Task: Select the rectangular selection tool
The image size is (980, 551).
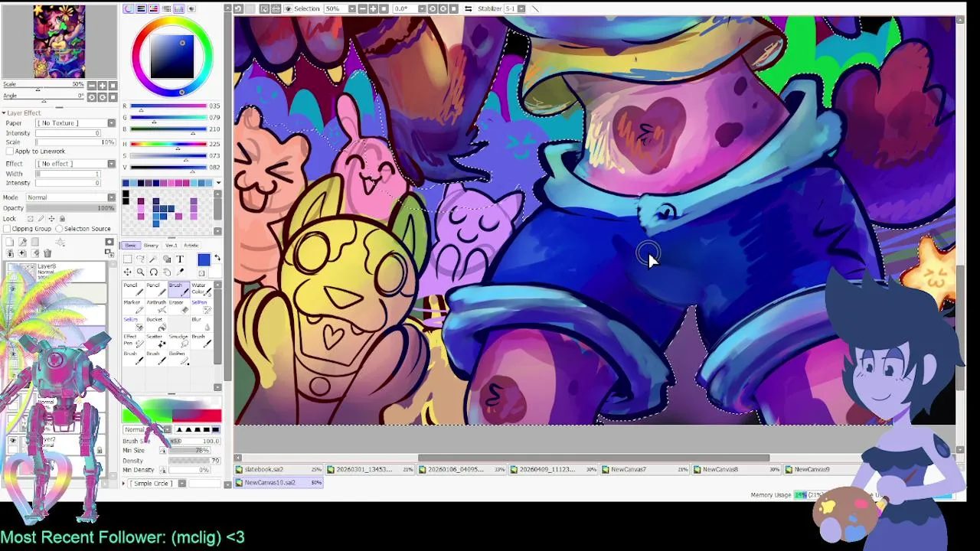Action: coord(128,259)
